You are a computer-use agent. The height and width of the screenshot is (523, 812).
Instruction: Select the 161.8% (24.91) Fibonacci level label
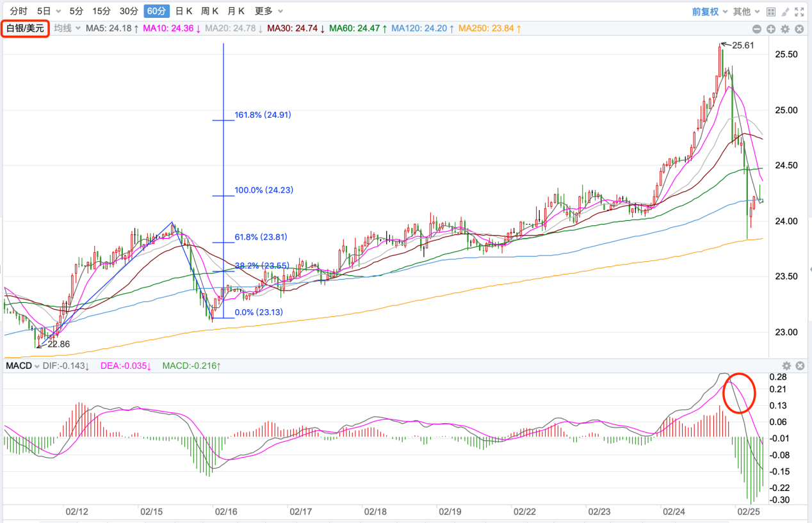click(263, 115)
